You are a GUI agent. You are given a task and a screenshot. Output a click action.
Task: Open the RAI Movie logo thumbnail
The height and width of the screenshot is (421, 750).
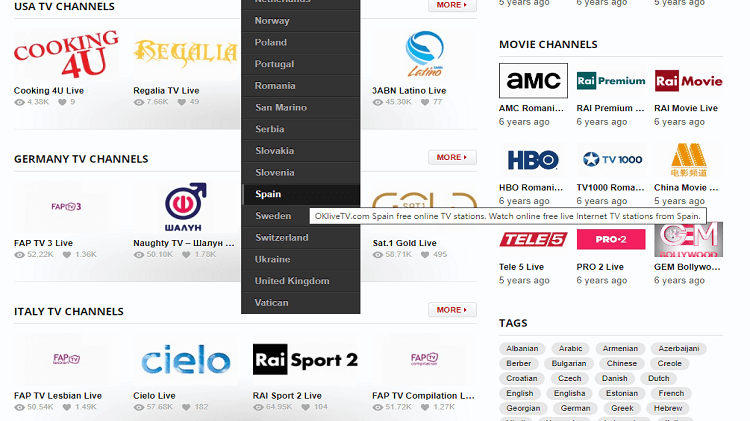coord(688,80)
